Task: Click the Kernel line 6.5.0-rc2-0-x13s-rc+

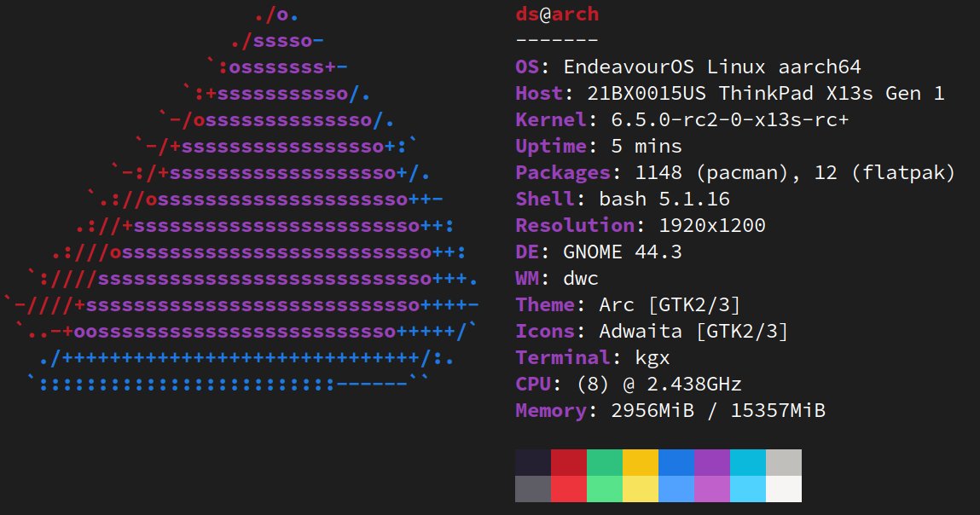Action: click(681, 119)
